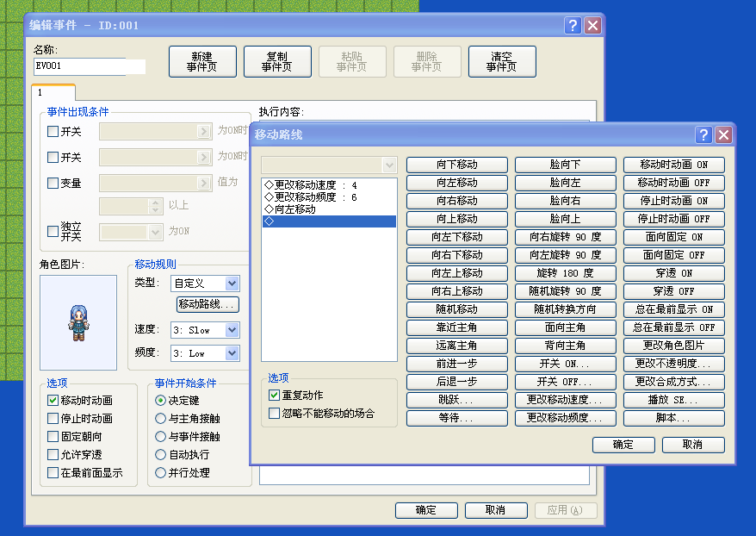Toggle 重复动作 checkbox
The width and height of the screenshot is (756, 536).
275,396
